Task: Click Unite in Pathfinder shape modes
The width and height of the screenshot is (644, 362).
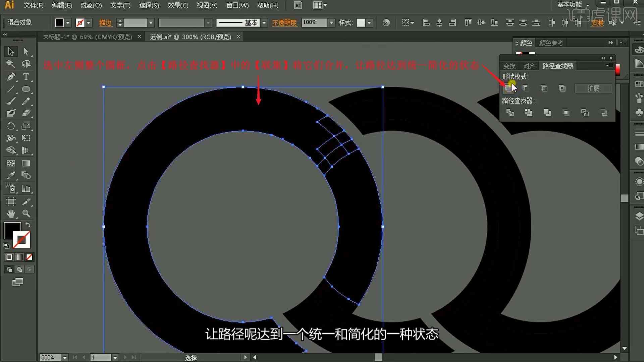Action: tap(508, 88)
